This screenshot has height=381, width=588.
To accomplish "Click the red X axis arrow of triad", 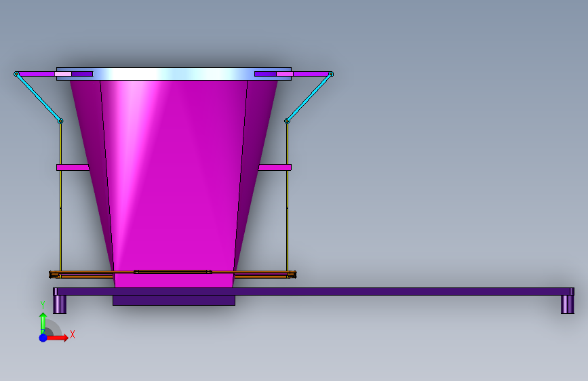I will (58, 338).
